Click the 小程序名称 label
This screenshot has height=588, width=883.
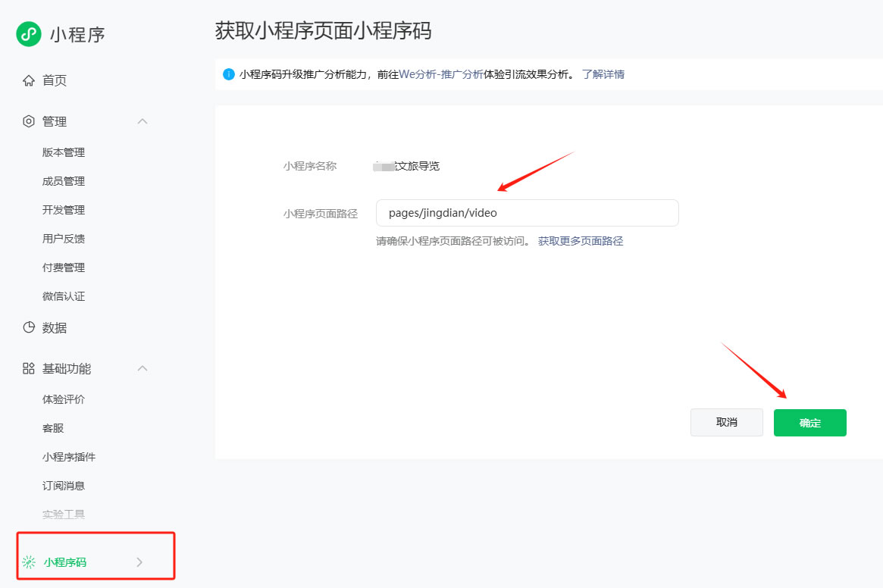(x=310, y=166)
